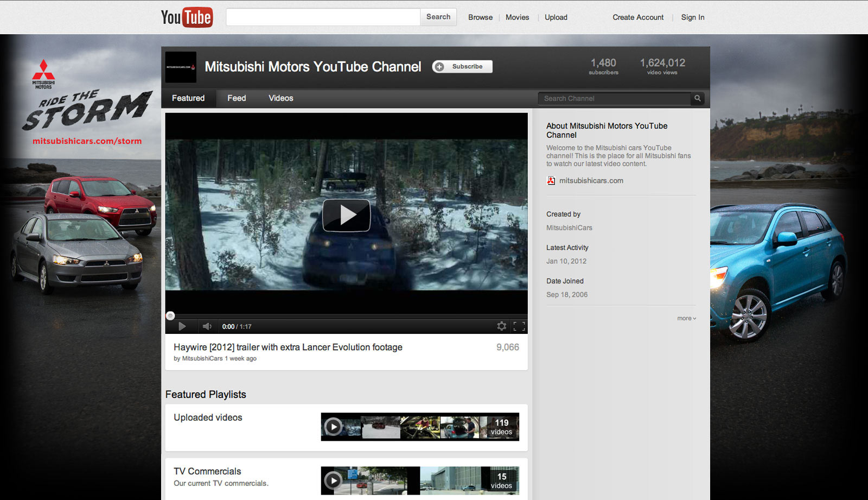Screen dimensions: 868x500
Task: Click the mitsubishicars.com favicon icon
Action: pos(551,181)
